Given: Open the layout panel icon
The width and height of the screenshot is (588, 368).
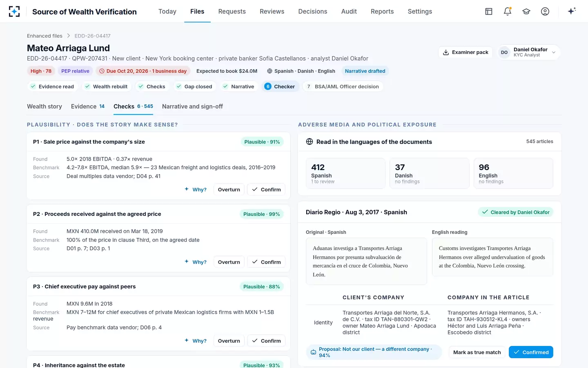Looking at the screenshot, I should (x=489, y=11).
